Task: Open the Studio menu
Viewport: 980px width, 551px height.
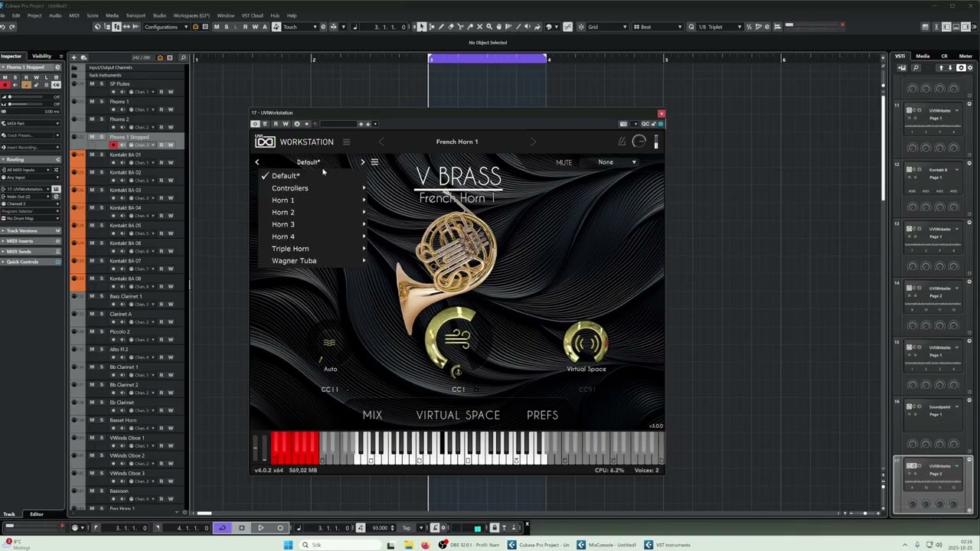Action: click(x=159, y=15)
